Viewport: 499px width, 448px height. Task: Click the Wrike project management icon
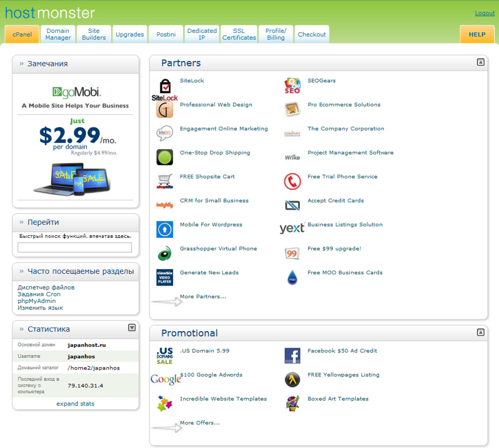pos(292,157)
